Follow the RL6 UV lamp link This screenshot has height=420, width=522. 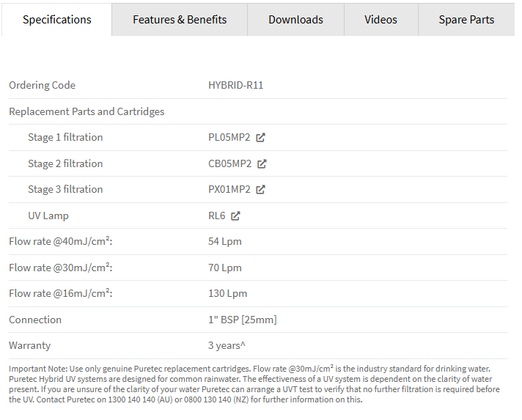pyautogui.click(x=217, y=215)
